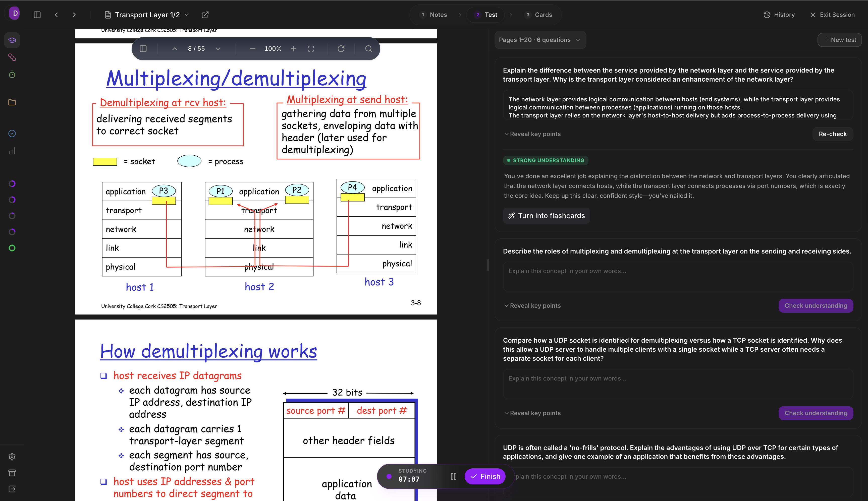868x501 pixels.
Task: Go forward with the right arrow
Action: pos(74,15)
